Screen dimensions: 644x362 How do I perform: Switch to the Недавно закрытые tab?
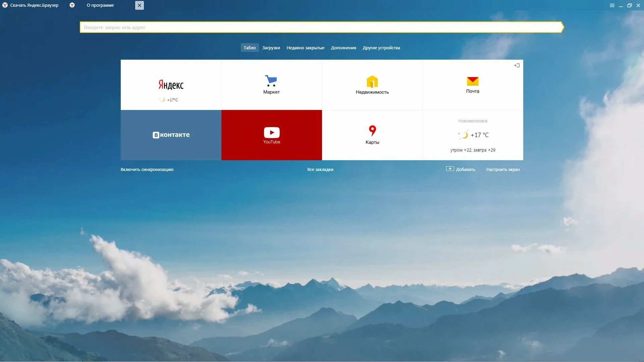(x=305, y=48)
